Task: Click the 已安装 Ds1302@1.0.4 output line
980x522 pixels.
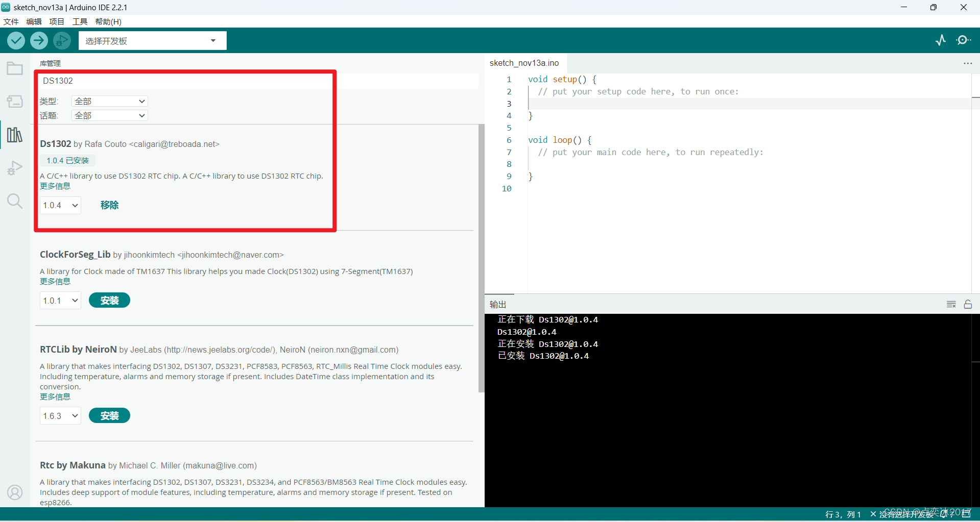Action: pyautogui.click(x=543, y=356)
